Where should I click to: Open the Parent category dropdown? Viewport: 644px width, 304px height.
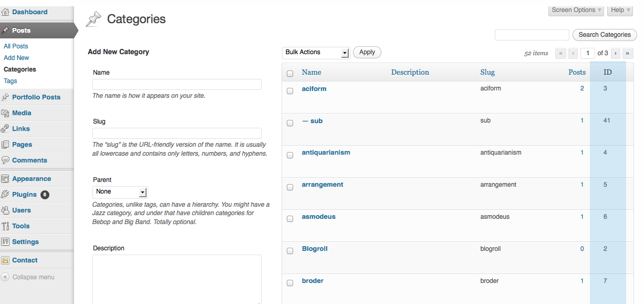(x=120, y=192)
